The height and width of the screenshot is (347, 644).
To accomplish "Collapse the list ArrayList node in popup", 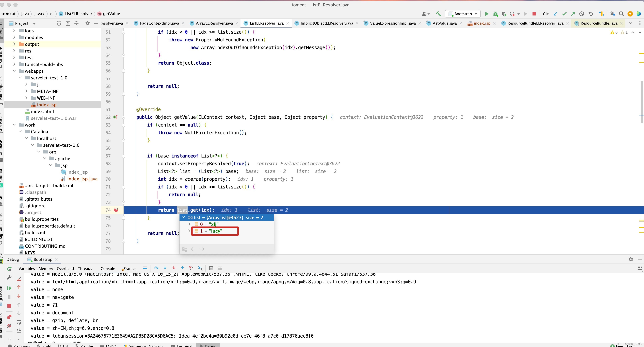I will click(x=184, y=217).
